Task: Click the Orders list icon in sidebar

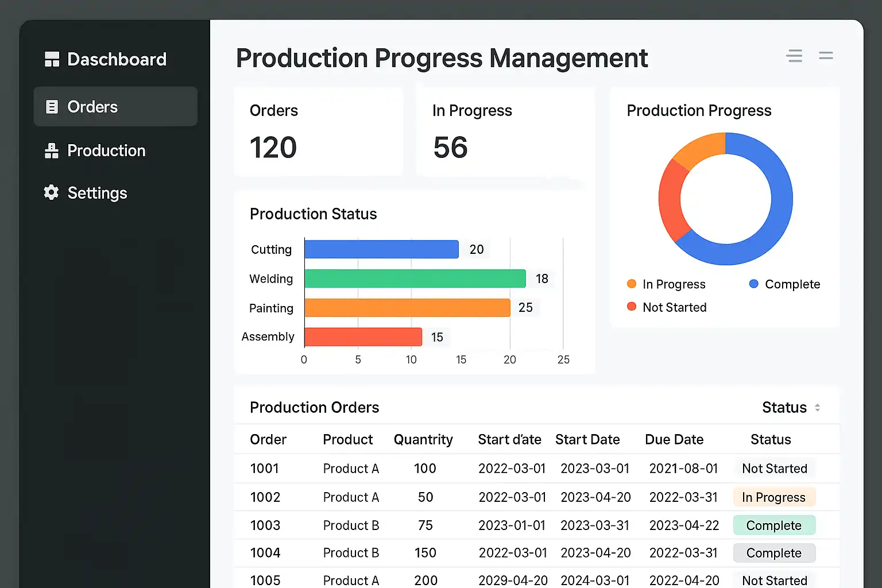Action: [x=52, y=107]
